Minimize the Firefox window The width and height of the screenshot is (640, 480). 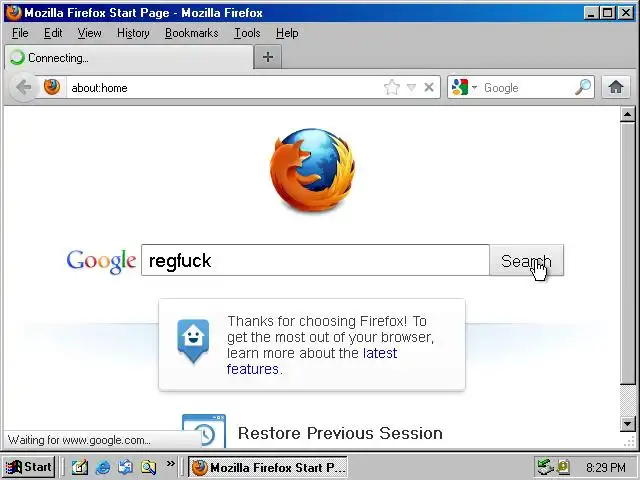[591, 13]
